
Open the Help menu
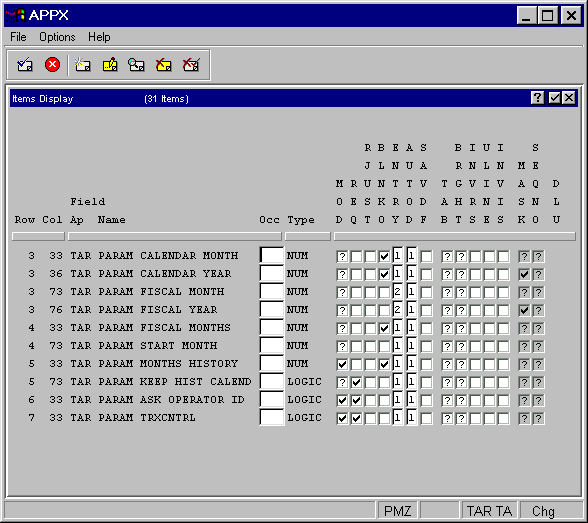click(x=99, y=37)
